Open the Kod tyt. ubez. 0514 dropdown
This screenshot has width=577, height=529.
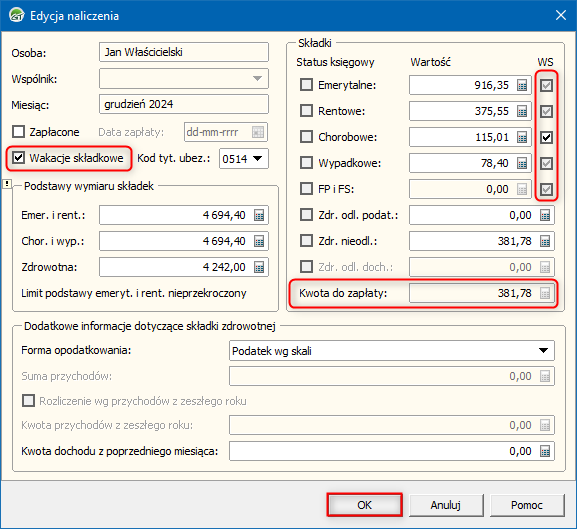coord(244,159)
